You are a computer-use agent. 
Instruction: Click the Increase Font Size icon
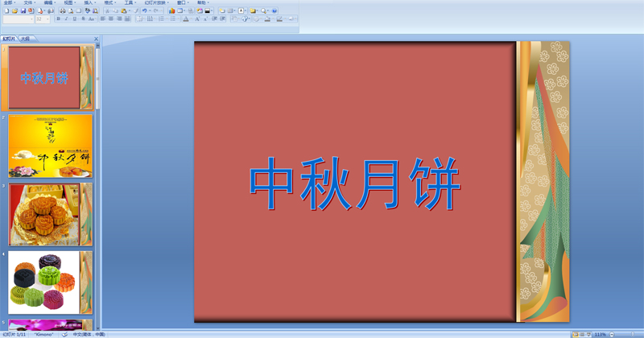point(197,19)
